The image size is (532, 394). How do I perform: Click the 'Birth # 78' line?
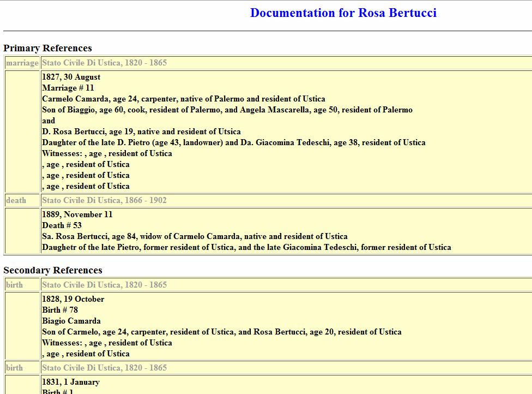click(60, 310)
